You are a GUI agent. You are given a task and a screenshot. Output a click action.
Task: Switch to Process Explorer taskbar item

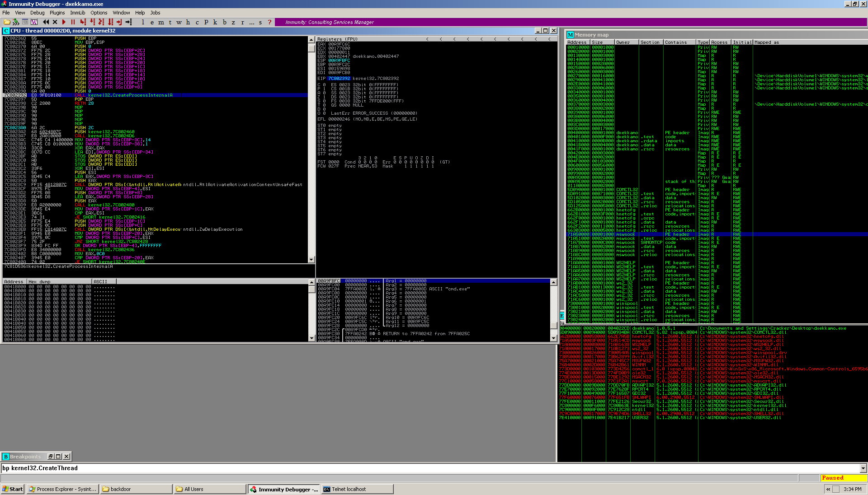coord(62,489)
